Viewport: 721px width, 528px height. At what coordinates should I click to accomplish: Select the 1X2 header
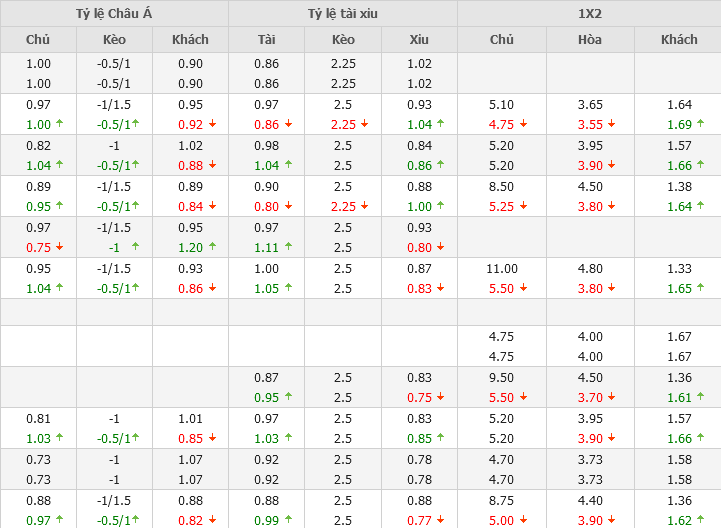click(589, 13)
